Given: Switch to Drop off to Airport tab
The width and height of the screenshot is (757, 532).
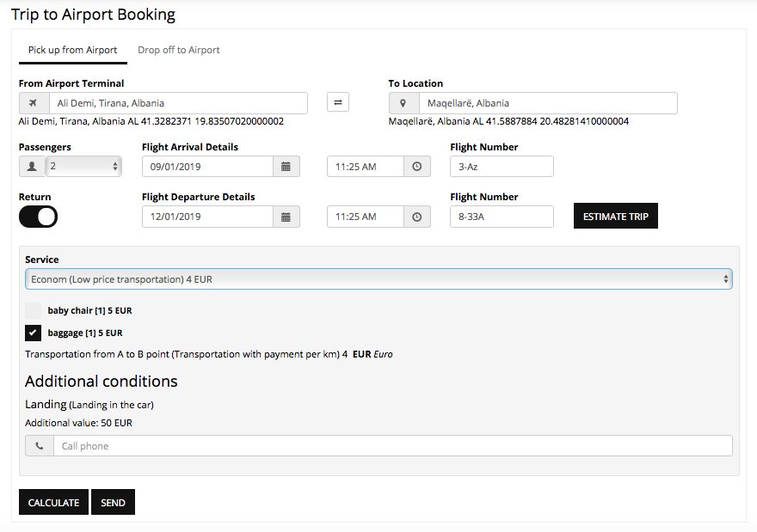Looking at the screenshot, I should pos(179,50).
